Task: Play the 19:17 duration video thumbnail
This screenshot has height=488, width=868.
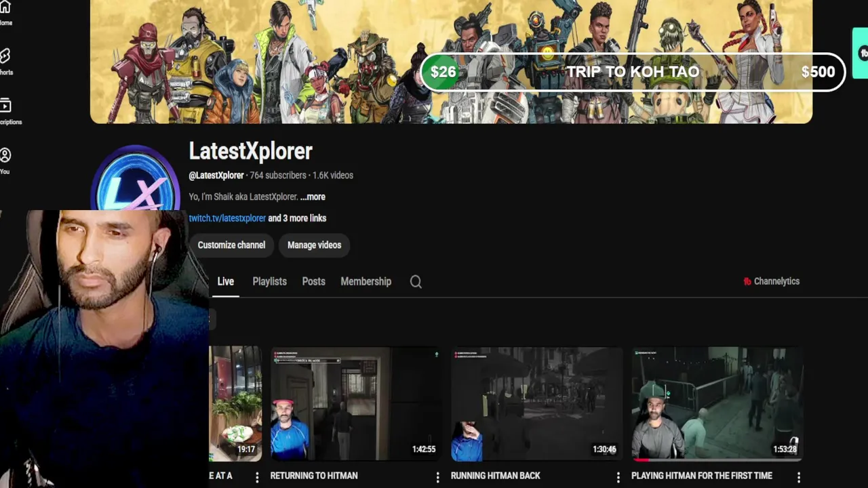Action: [x=235, y=404]
